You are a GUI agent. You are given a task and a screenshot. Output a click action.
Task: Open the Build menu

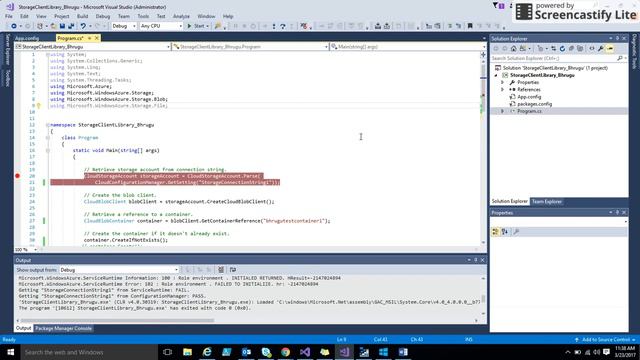[82, 16]
